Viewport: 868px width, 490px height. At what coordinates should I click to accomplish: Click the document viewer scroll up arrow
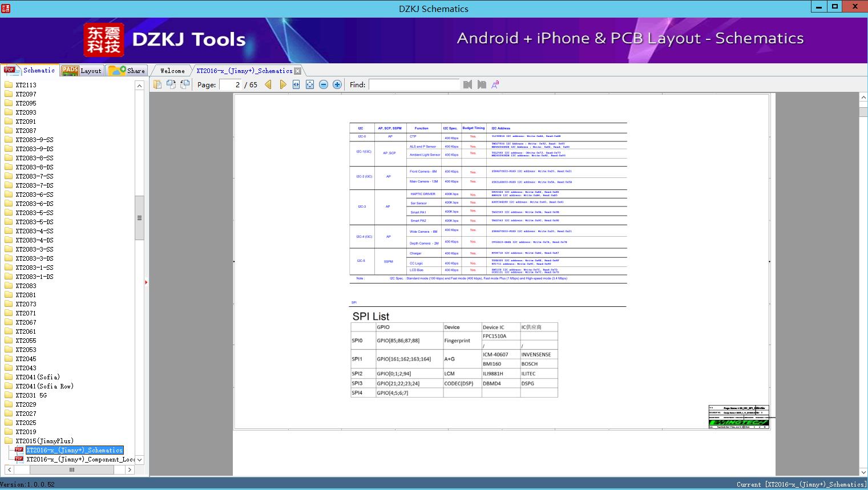(863, 98)
